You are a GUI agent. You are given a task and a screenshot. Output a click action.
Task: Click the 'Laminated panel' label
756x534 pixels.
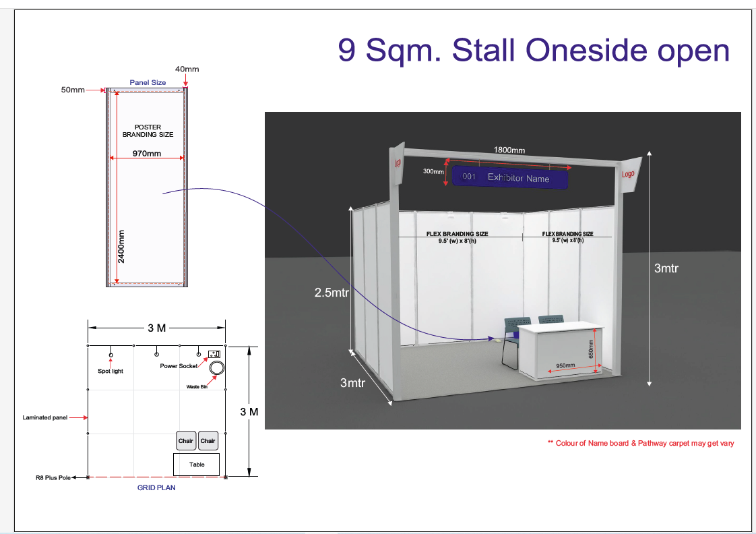45,417
